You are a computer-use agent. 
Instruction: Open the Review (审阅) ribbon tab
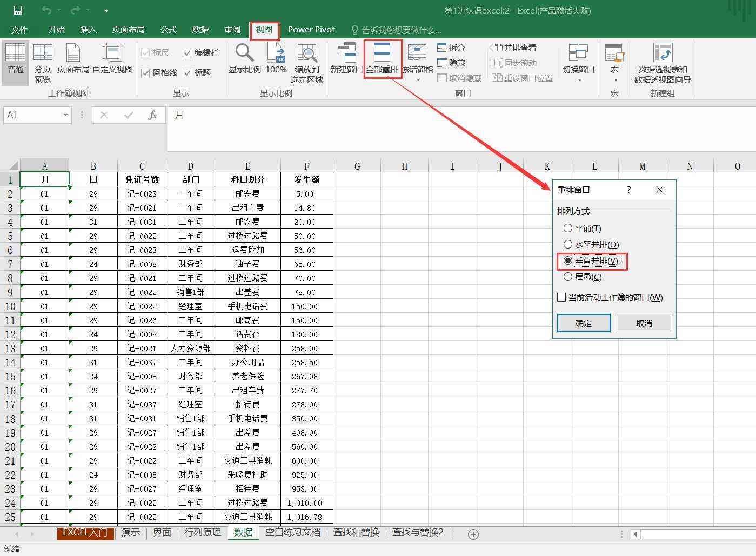[232, 30]
